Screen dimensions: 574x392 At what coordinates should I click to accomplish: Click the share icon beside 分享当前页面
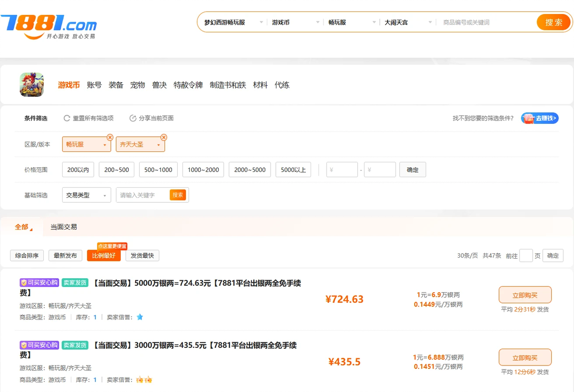(133, 118)
